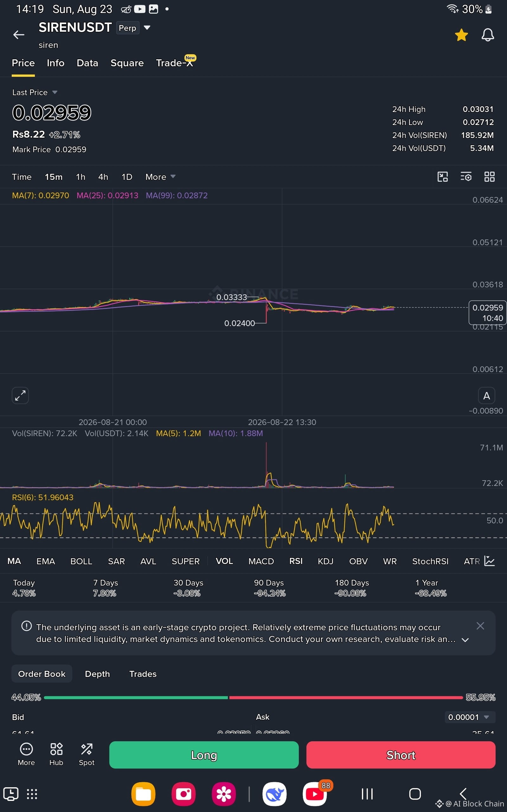Open the chart grid layout icon
The width and height of the screenshot is (507, 812).
490,177
